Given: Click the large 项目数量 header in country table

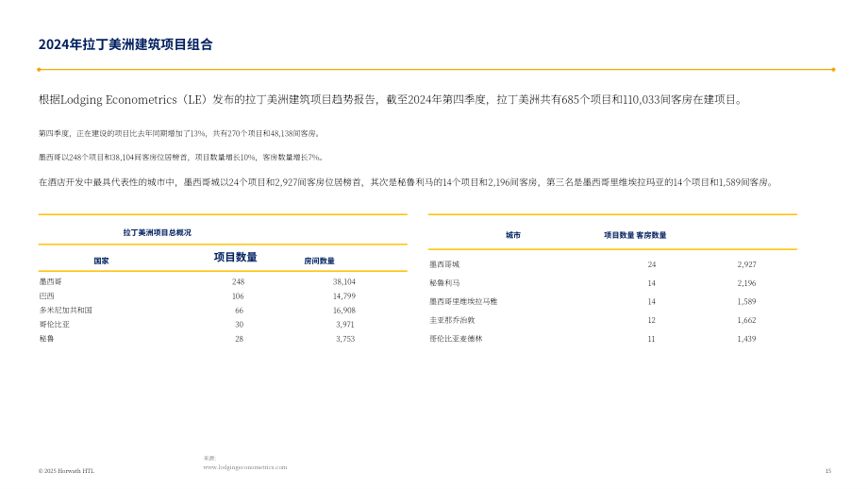Looking at the screenshot, I should pos(236,257).
